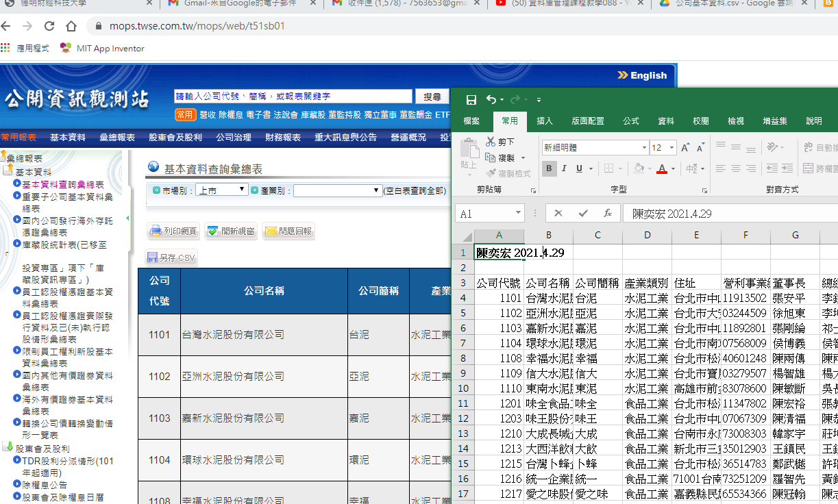Increase font size with larger A icon
This screenshot has height=504, width=838.
tap(685, 148)
